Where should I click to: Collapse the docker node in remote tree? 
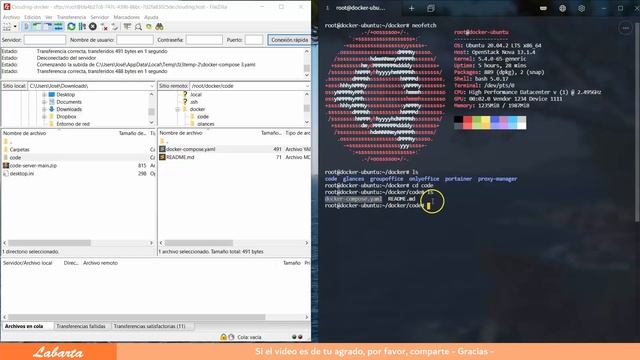tap(178, 109)
